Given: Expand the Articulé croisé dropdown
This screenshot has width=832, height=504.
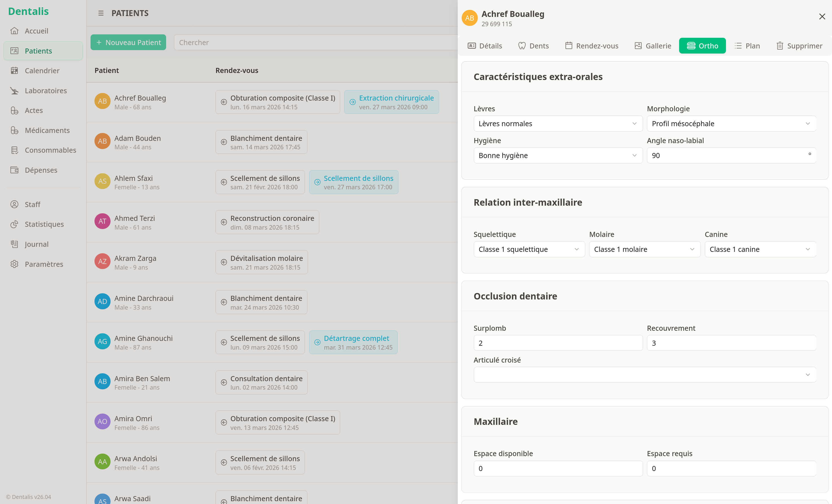Looking at the screenshot, I should [644, 374].
